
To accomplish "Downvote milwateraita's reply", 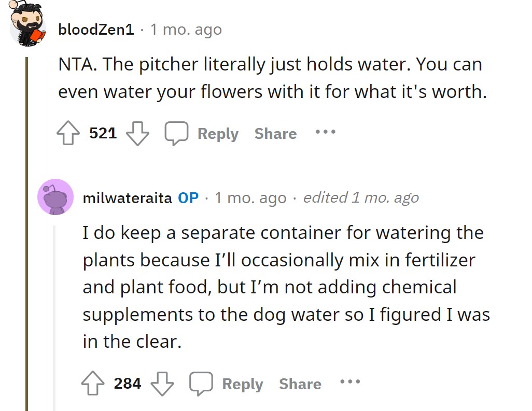I will point(162,384).
